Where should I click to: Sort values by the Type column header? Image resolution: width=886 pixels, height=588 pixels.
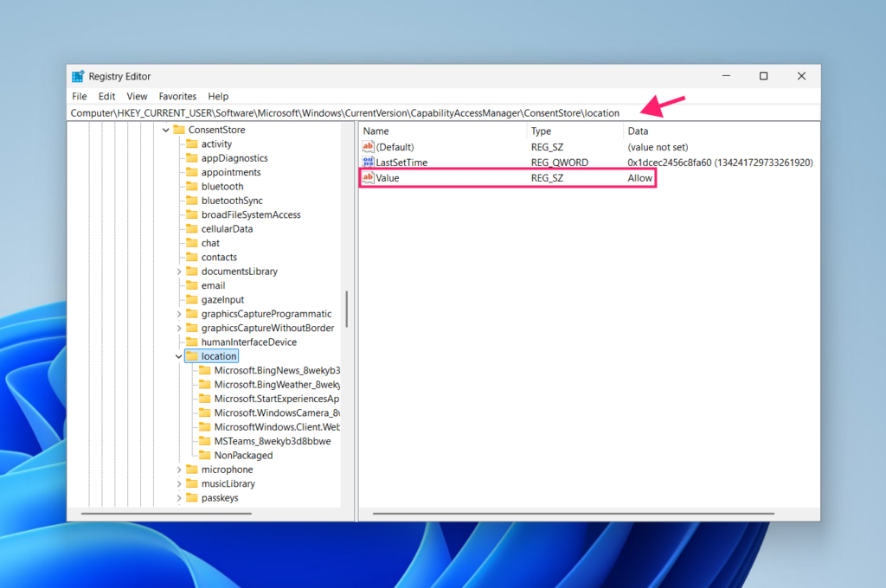pyautogui.click(x=575, y=131)
